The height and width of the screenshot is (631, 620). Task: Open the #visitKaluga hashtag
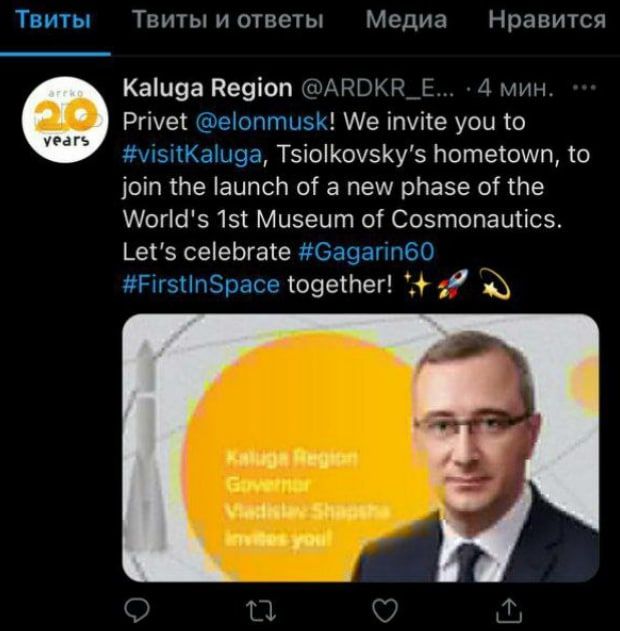(192, 154)
